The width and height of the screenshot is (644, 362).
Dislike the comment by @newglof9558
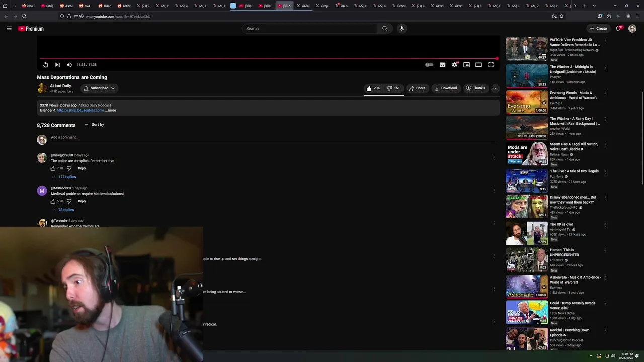[x=69, y=168]
